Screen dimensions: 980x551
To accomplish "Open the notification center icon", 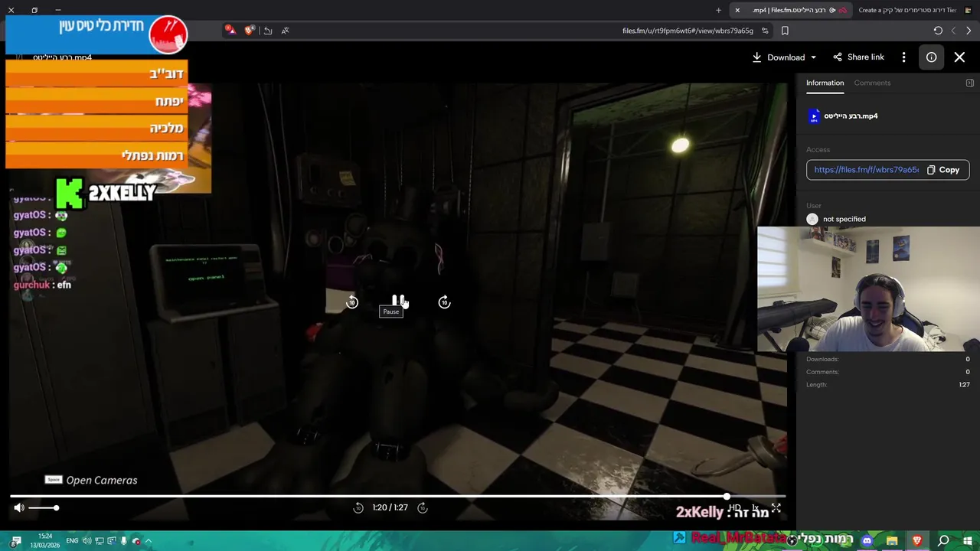I will 16,541.
